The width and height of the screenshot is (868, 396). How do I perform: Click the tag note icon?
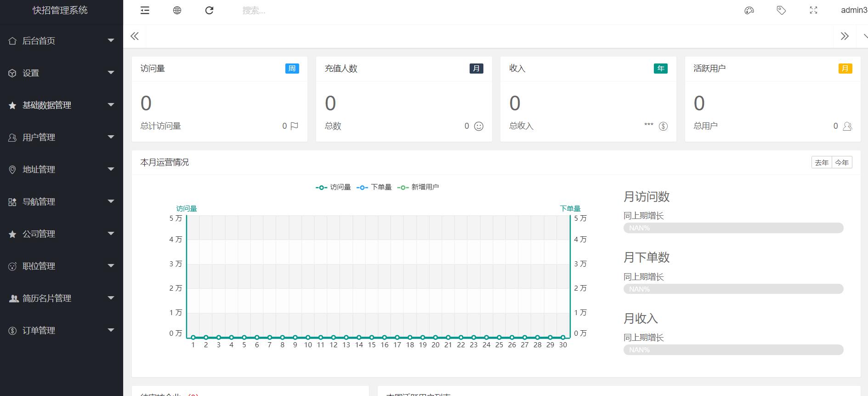click(781, 10)
